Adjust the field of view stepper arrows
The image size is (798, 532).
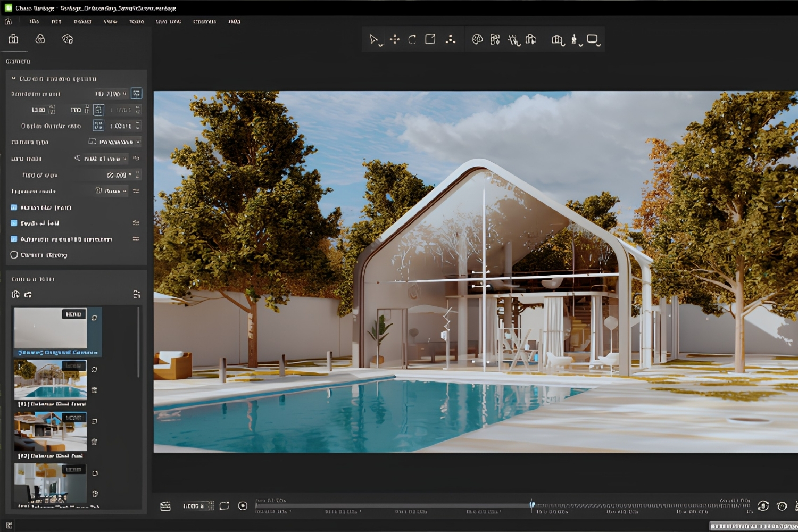point(138,175)
